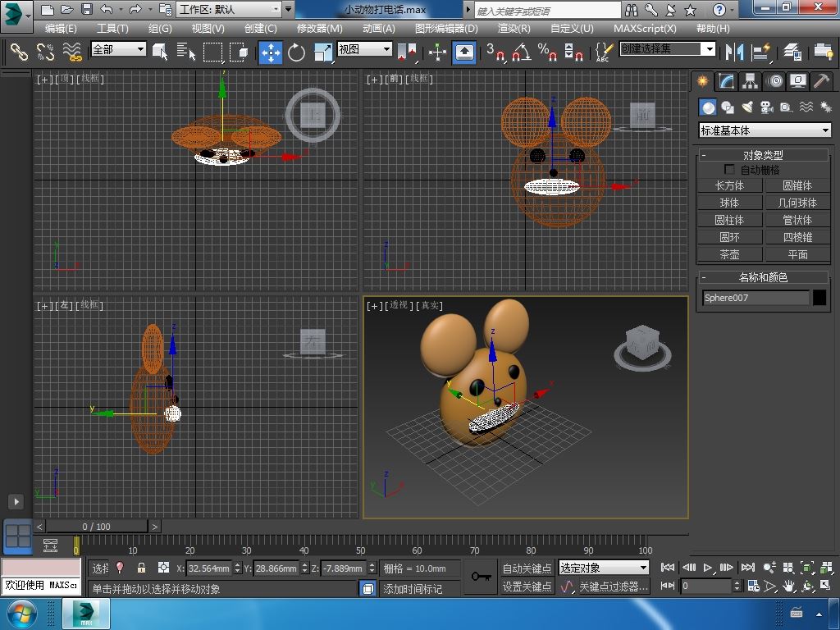Choose the Select Object arrow tool
This screenshot has height=630, width=840.
[160, 52]
